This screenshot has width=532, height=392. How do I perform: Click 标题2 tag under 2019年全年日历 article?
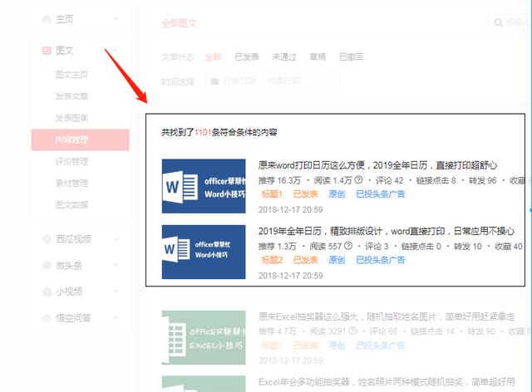272,260
